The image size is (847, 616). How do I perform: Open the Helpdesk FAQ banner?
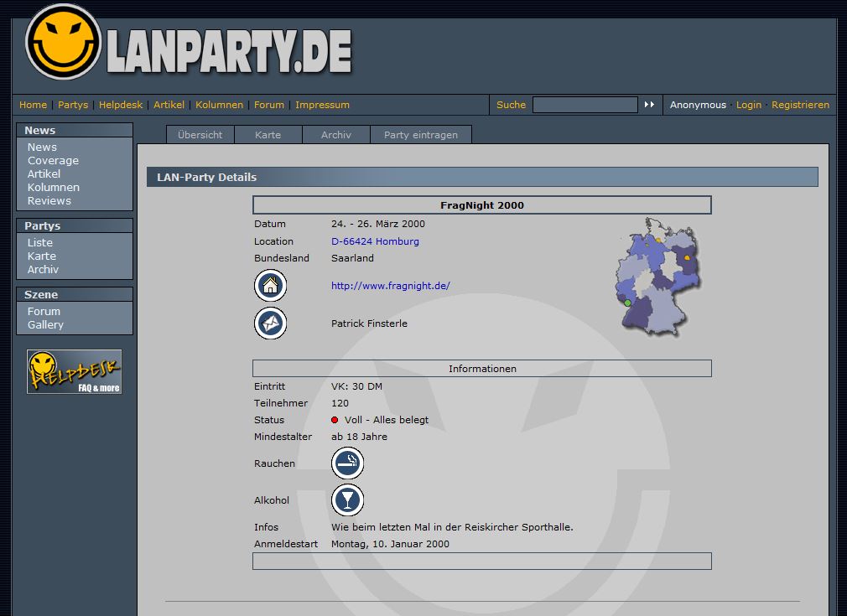[x=74, y=371]
